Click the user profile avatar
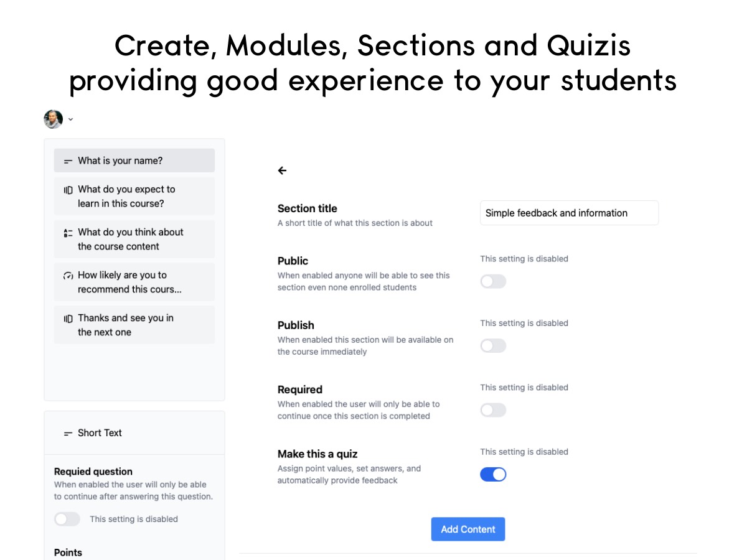Image resolution: width=747 pixels, height=560 pixels. (x=53, y=119)
